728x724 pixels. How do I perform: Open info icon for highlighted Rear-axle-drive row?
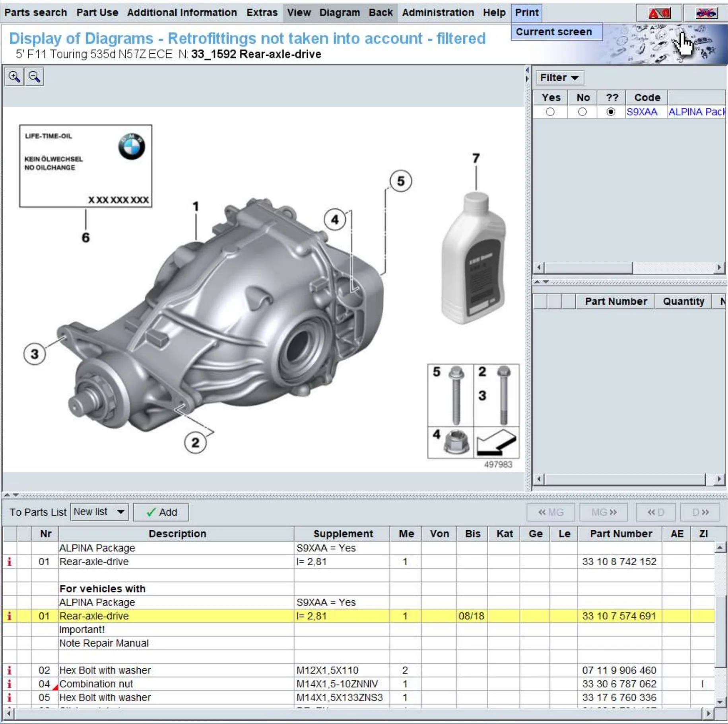[10, 616]
